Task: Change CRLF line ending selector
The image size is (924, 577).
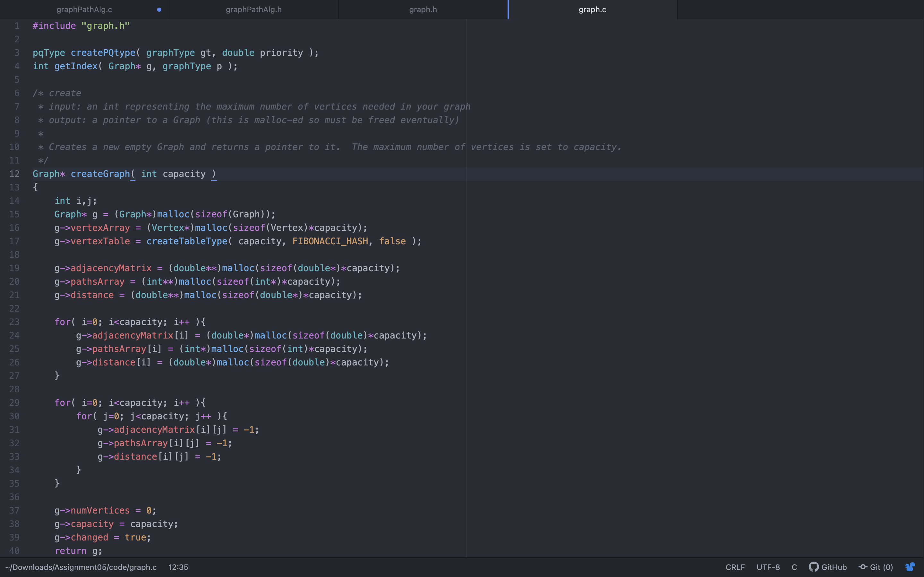Action: (x=735, y=567)
